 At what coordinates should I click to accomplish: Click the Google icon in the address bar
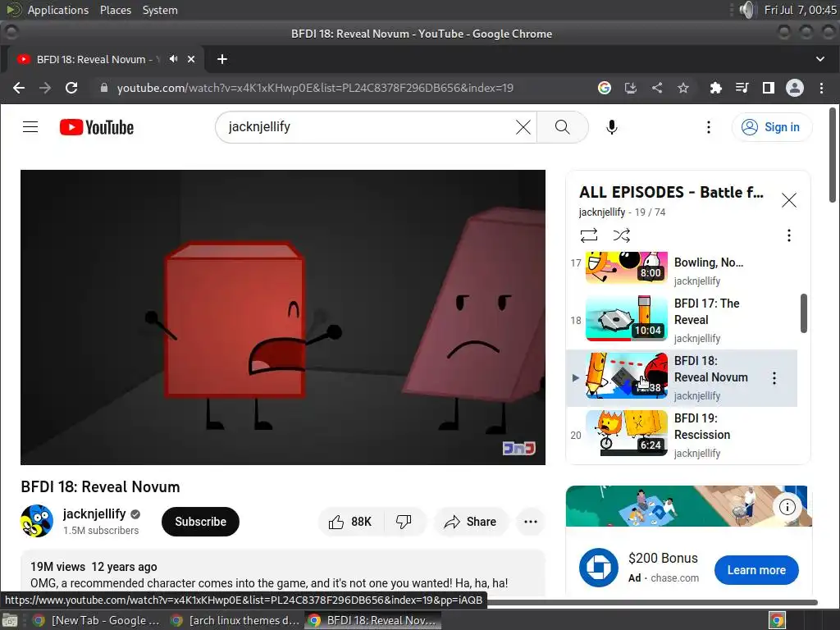click(x=605, y=88)
